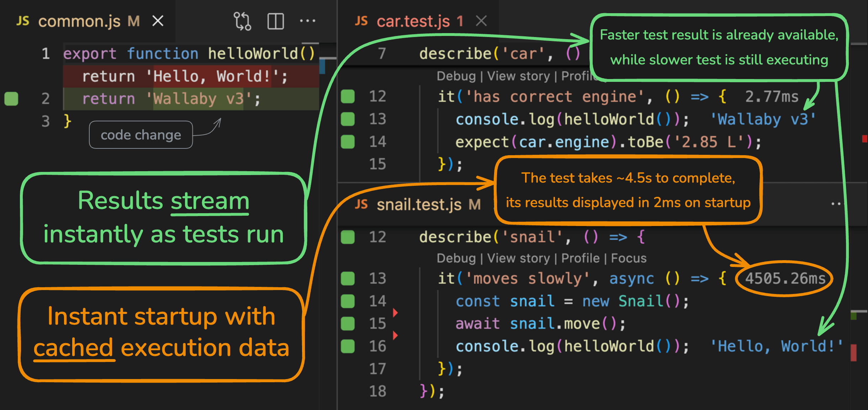Click red arrow marker beside snail line 16
The image size is (868, 410).
[395, 335]
